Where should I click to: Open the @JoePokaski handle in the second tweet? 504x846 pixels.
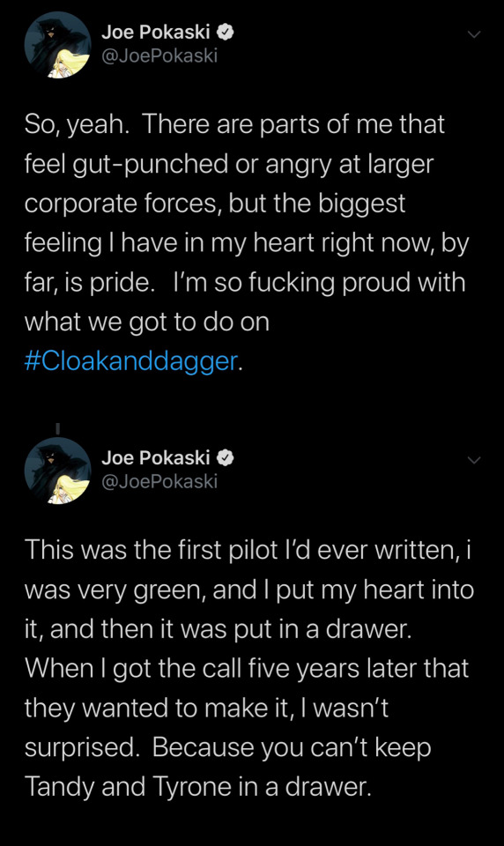159,481
